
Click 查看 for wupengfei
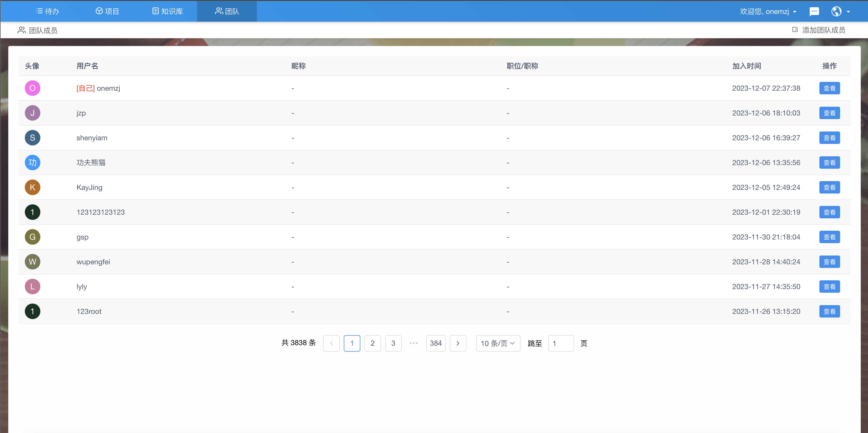[829, 262]
